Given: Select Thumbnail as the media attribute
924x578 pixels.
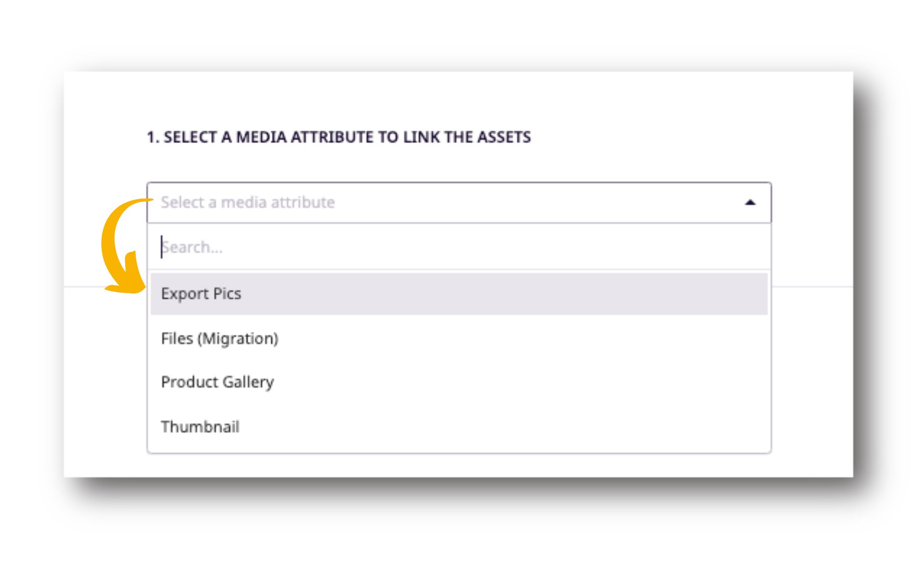Looking at the screenshot, I should point(200,427).
